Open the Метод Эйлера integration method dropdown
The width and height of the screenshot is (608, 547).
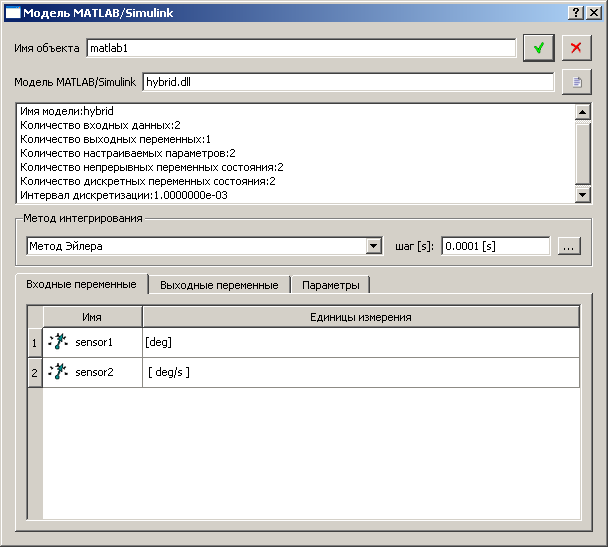click(373, 246)
